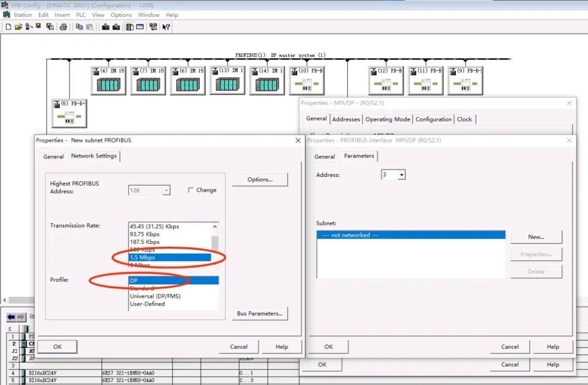The height and width of the screenshot is (385, 588).
Task: Tick the Change checkbox for highest address
Action: point(191,190)
